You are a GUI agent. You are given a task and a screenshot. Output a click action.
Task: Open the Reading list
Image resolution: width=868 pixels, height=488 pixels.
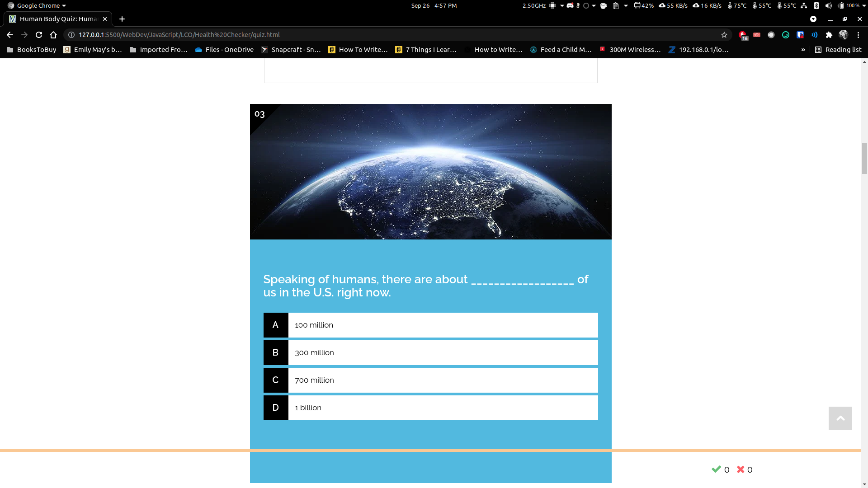coord(838,50)
